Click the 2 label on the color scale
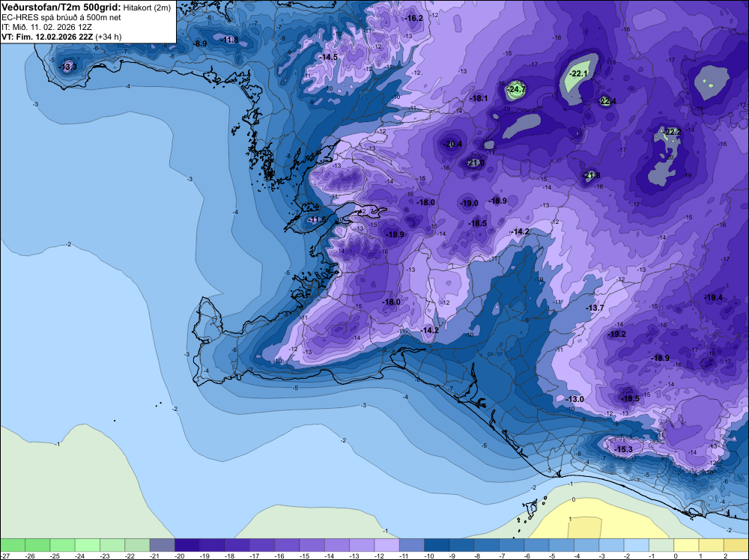The width and height of the screenshot is (749, 560). tap(726, 556)
